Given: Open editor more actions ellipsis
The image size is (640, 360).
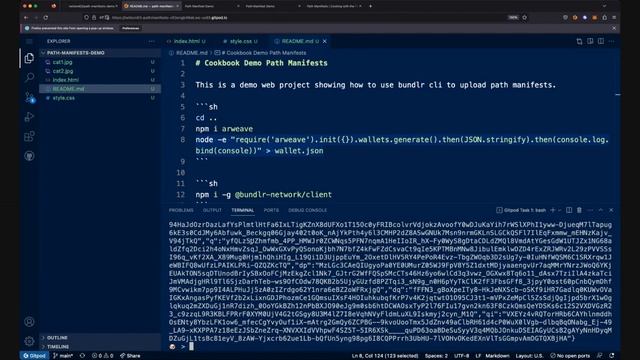Looking at the screenshot, I should click(611, 41).
